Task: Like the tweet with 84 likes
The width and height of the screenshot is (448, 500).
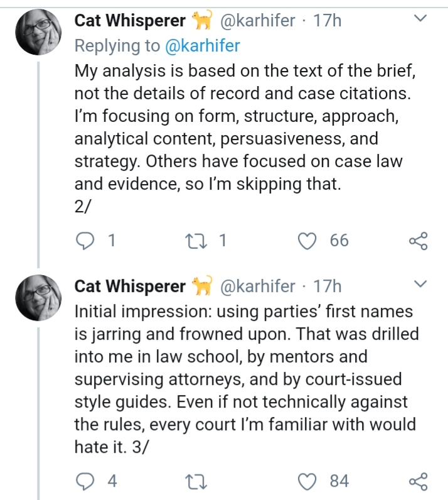Action: point(307,481)
